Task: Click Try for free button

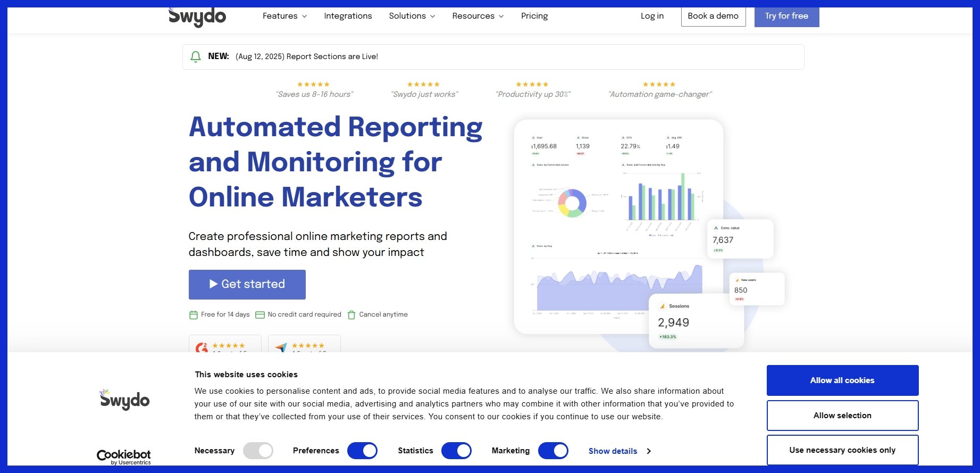Action: (786, 16)
